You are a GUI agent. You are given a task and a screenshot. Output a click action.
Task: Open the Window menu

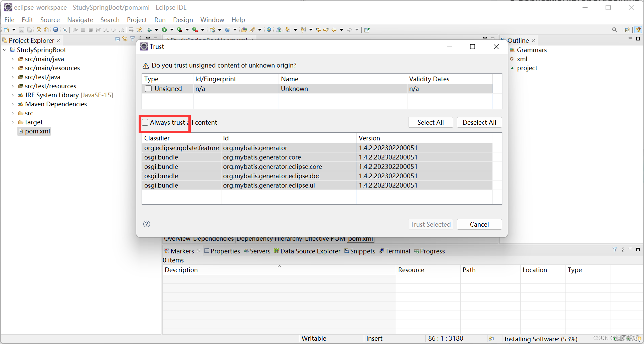[x=212, y=20]
